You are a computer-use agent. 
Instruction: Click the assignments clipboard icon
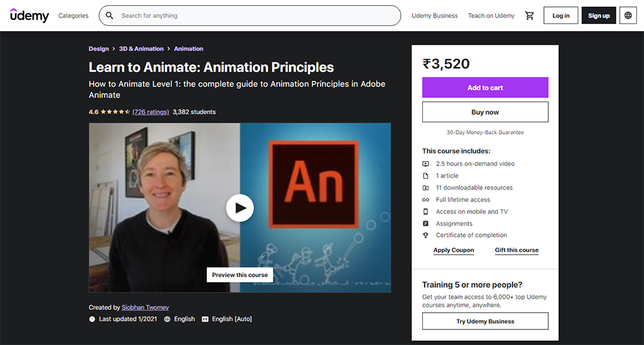[425, 224]
